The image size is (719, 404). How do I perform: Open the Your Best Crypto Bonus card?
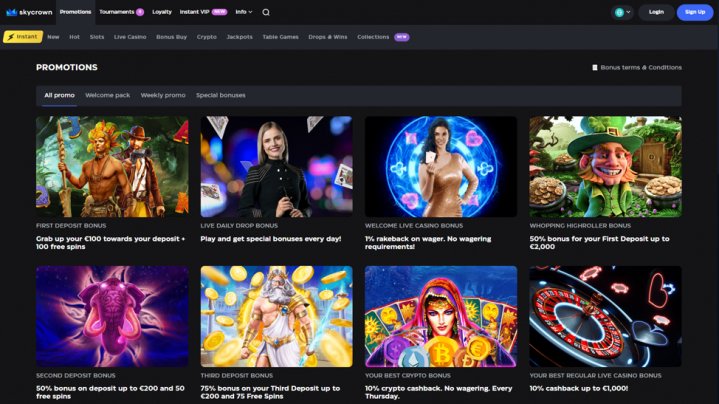coord(441,316)
